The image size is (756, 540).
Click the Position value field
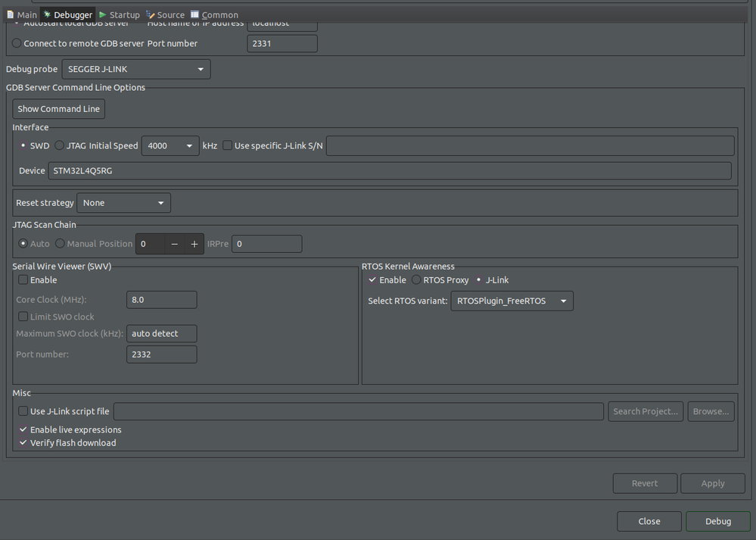[150, 244]
